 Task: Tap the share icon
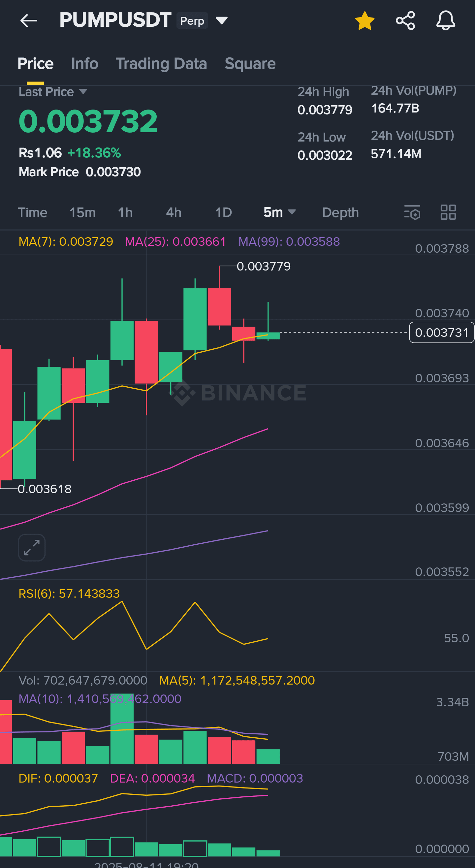405,21
